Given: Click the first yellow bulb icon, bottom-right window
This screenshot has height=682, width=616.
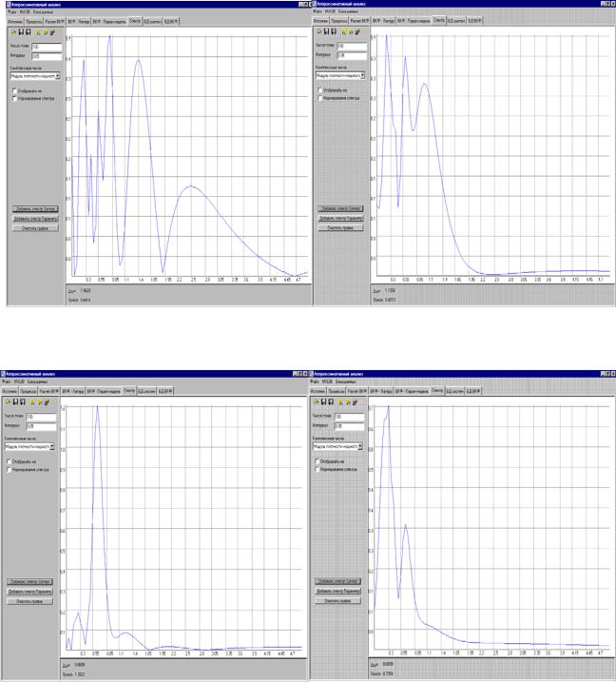Looking at the screenshot, I should point(340,401).
